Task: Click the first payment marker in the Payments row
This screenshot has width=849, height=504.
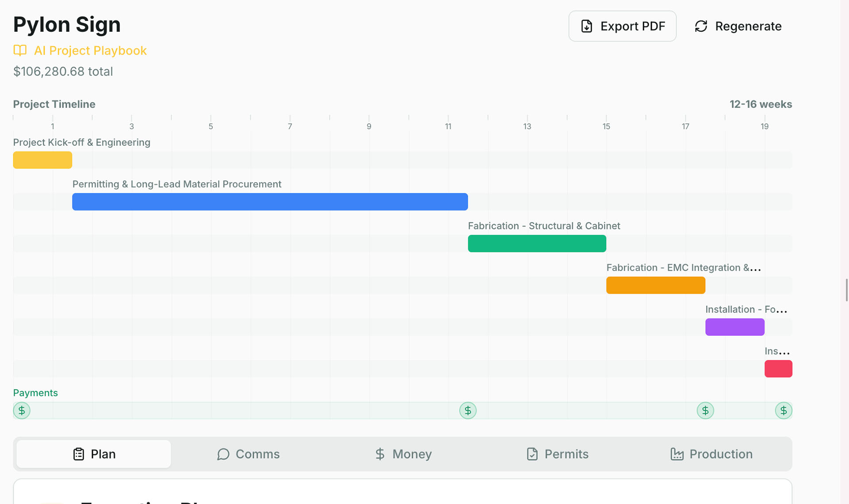Action: click(21, 410)
